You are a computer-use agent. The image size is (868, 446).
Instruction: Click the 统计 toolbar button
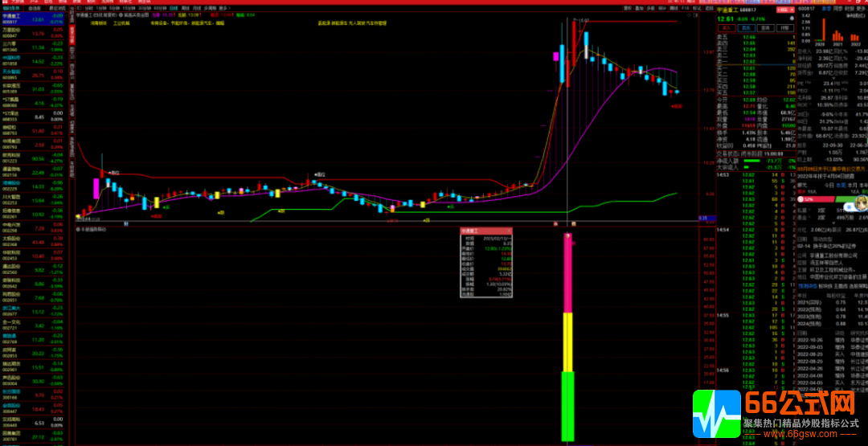point(662,8)
